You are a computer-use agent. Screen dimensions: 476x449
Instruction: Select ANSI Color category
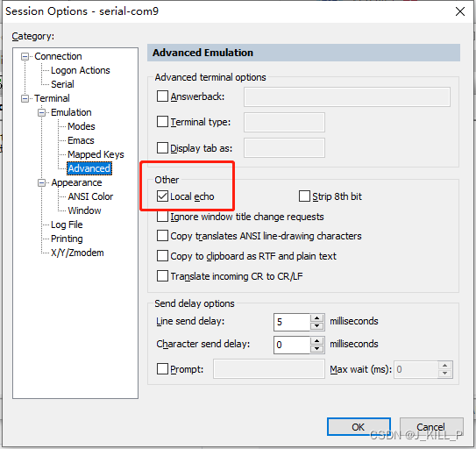pos(90,196)
